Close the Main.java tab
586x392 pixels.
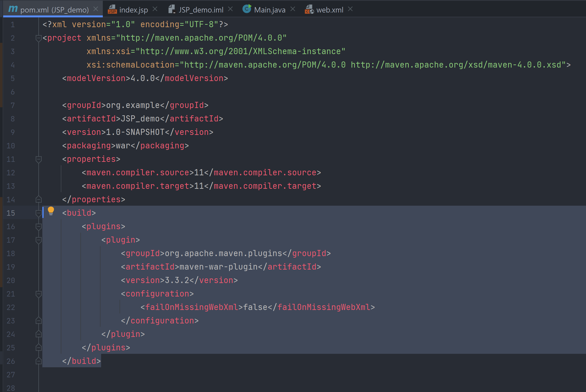[293, 9]
